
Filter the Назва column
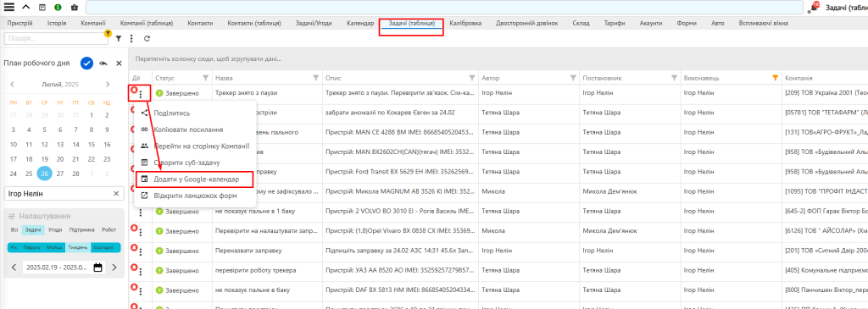[316, 78]
